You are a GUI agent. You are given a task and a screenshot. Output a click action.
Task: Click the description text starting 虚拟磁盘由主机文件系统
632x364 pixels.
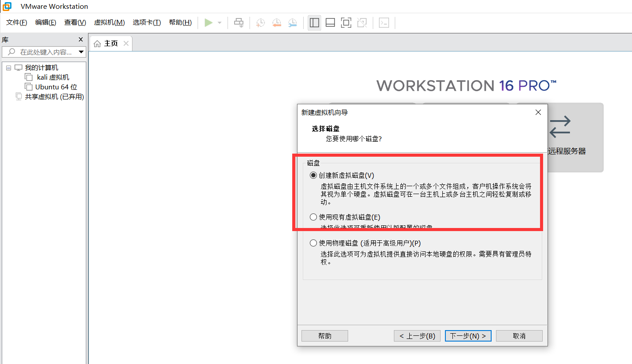426,194
